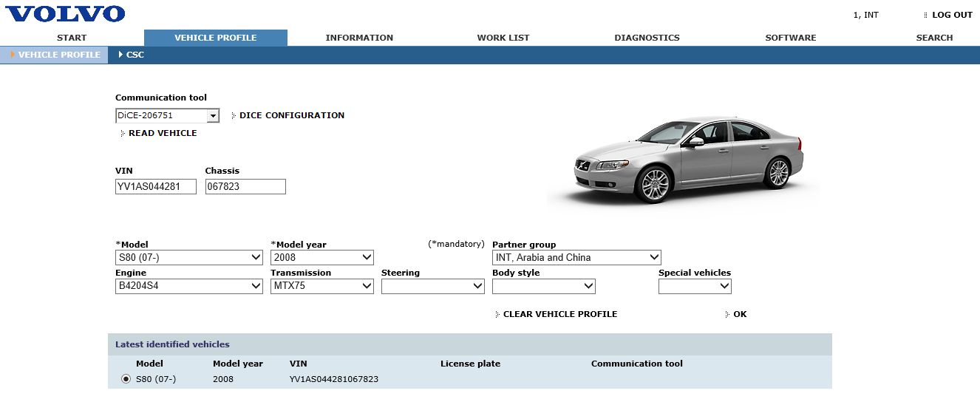
Task: Switch to the Diagnostics tab
Action: 647,38
